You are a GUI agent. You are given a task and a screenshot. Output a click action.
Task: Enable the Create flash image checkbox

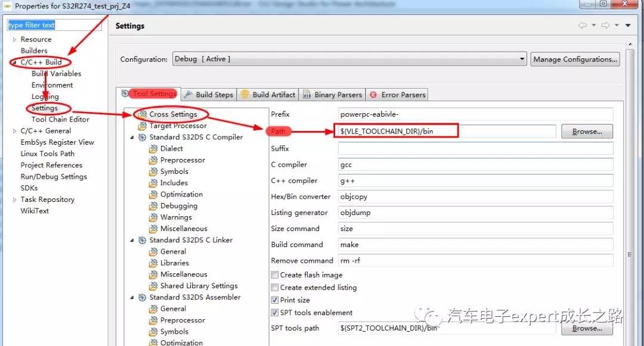point(275,275)
